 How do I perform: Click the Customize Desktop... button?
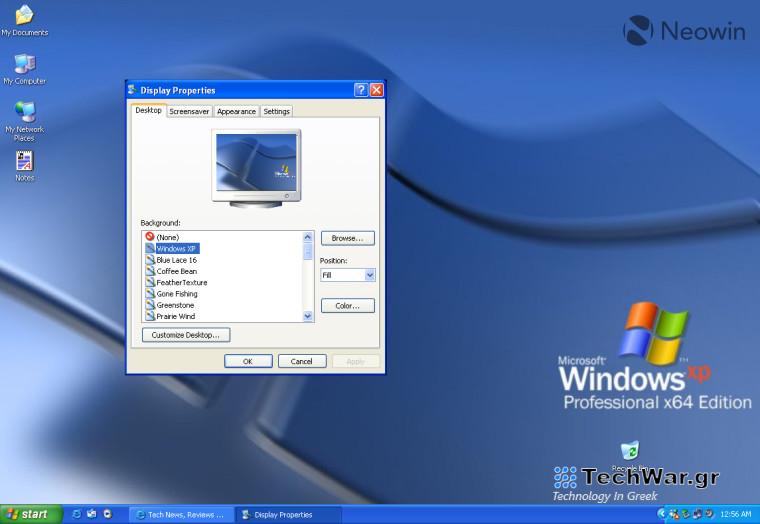point(186,335)
